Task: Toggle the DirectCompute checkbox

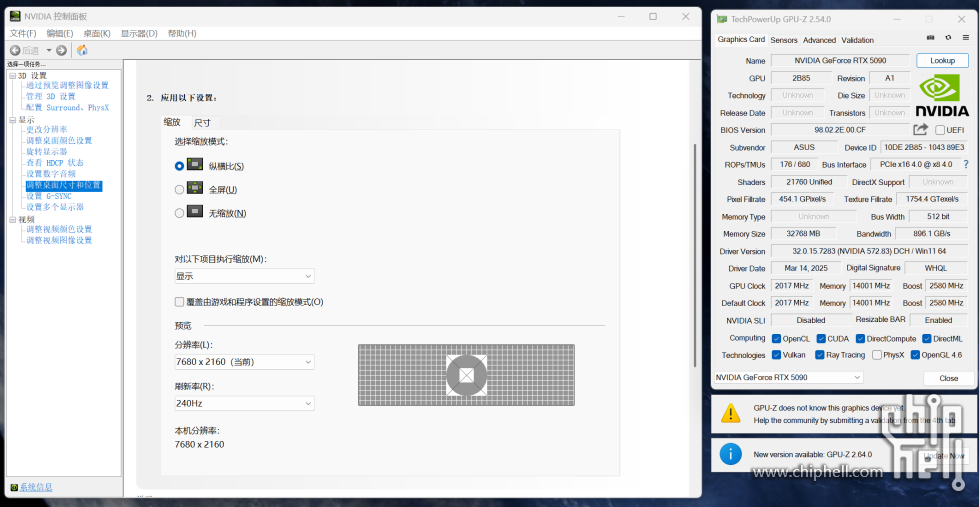Action: click(x=860, y=338)
